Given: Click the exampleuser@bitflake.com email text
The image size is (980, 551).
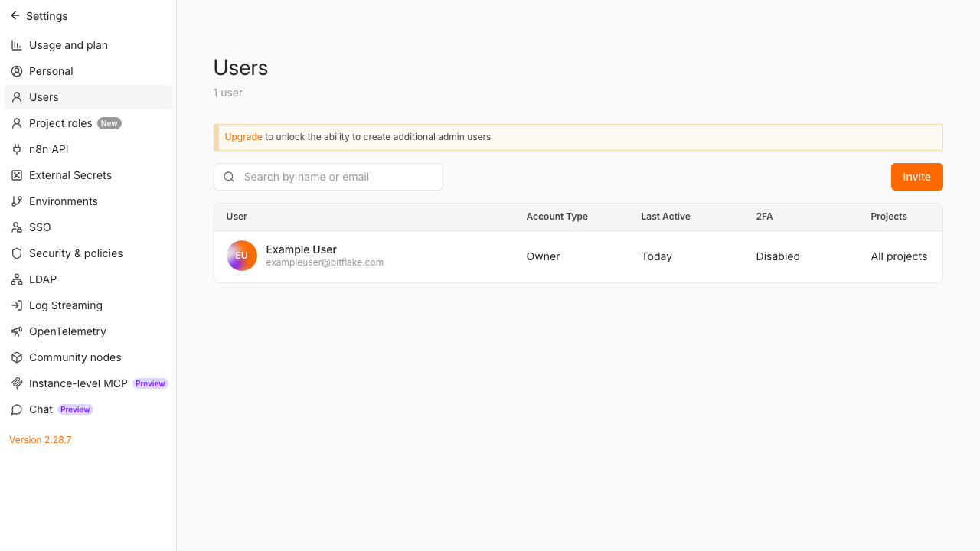Looking at the screenshot, I should click(x=325, y=262).
